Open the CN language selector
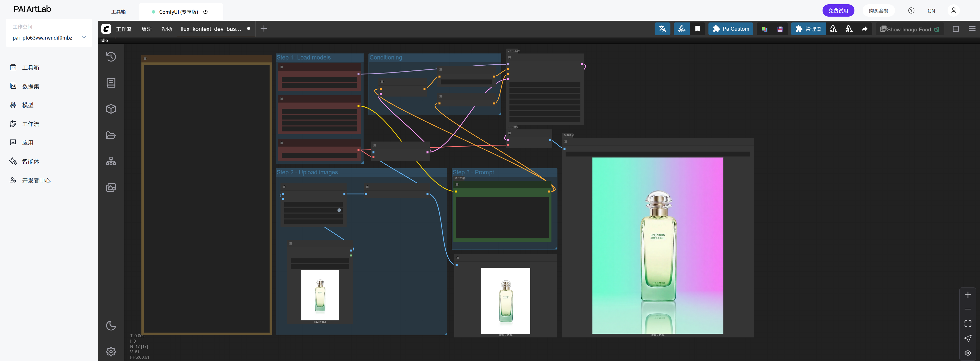980x361 pixels. pos(931,11)
